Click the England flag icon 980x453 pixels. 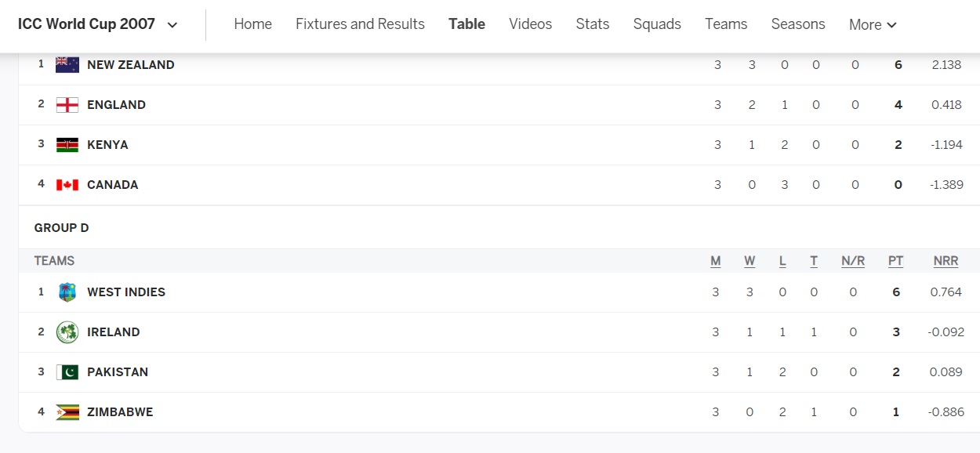pos(67,105)
